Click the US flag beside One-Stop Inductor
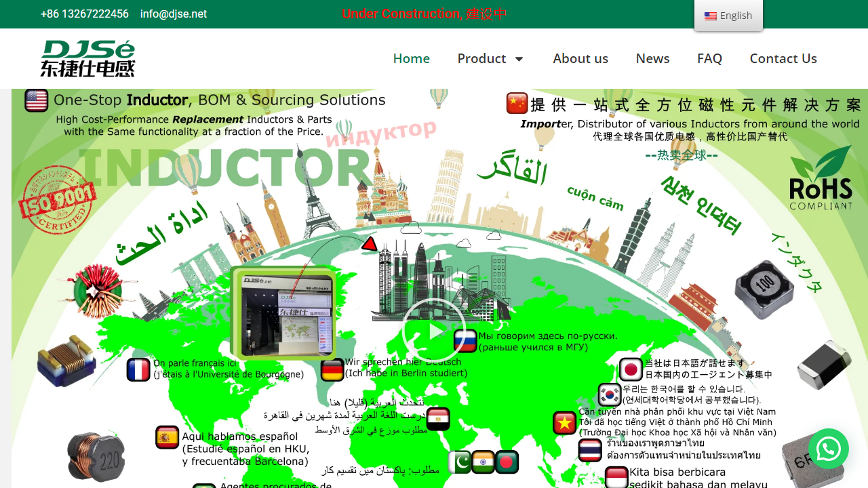868x488 pixels. (37, 100)
